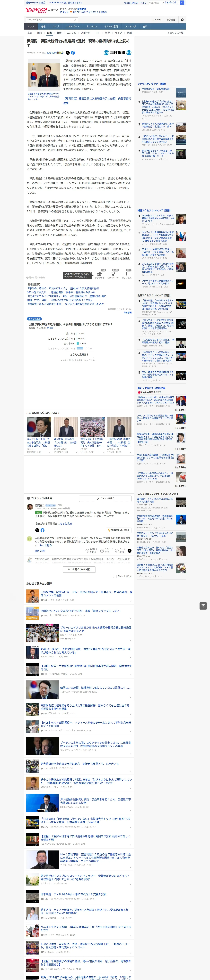
Task: Open the マイページ link
Action: click(x=157, y=20)
